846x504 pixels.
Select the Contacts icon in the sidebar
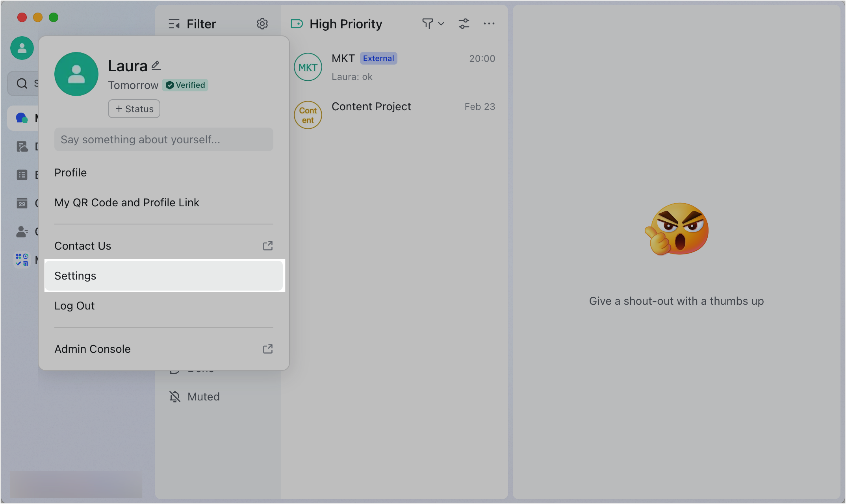point(22,231)
